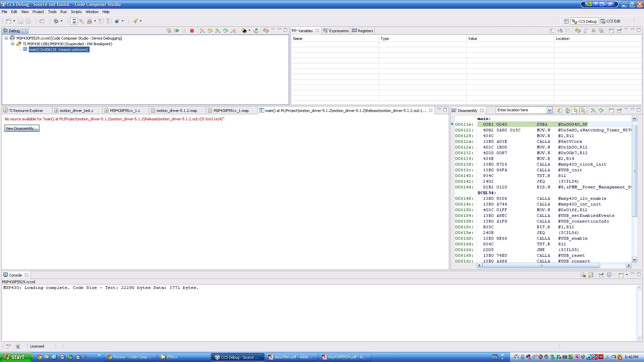Toggle Scroll Lock in Console view

tap(591, 275)
